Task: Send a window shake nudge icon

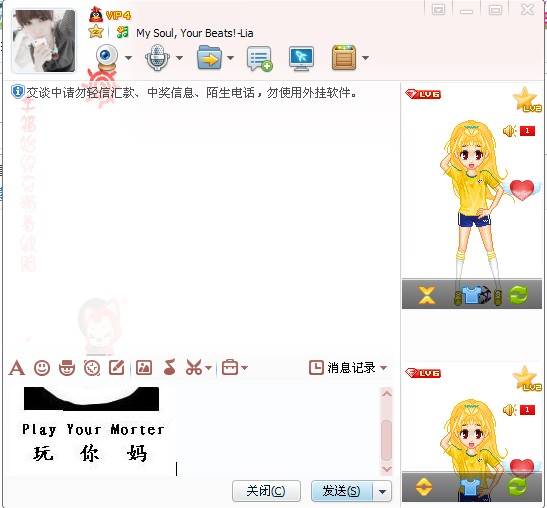Action: (92, 368)
